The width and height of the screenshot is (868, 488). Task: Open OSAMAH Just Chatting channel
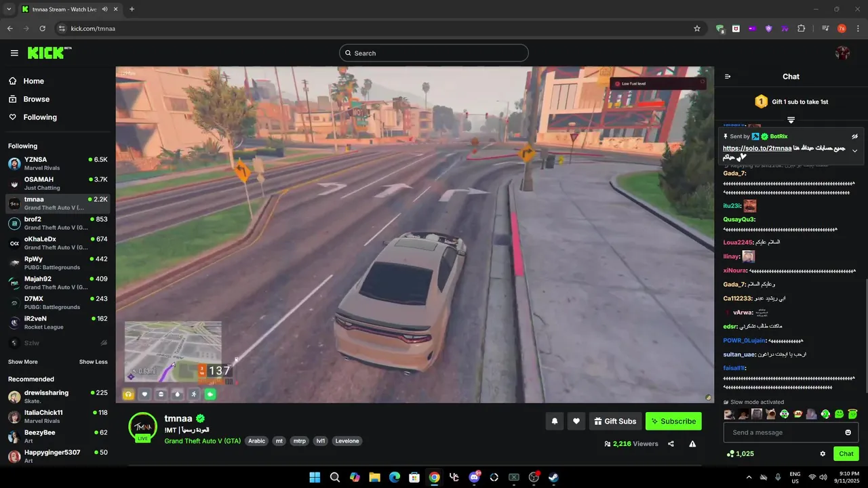(58, 183)
